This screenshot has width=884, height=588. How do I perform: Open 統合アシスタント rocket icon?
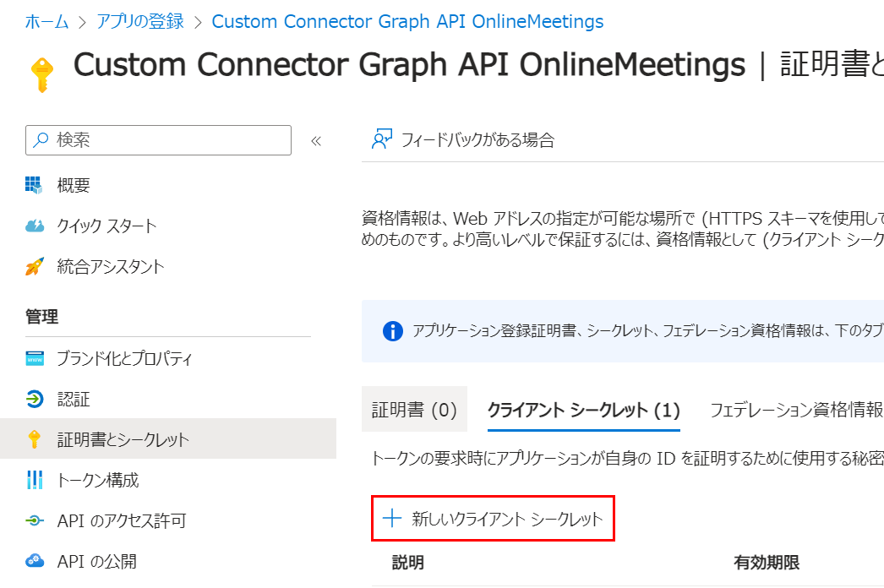(x=34, y=267)
